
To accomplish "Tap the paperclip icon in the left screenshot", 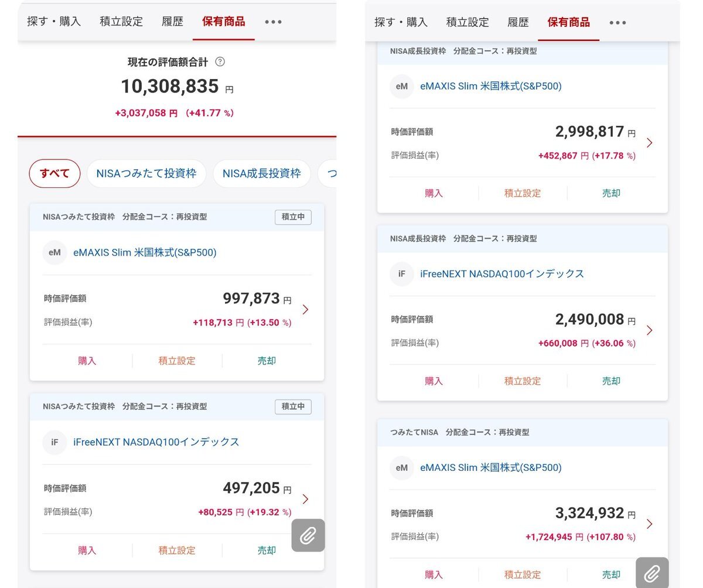I will pyautogui.click(x=308, y=535).
